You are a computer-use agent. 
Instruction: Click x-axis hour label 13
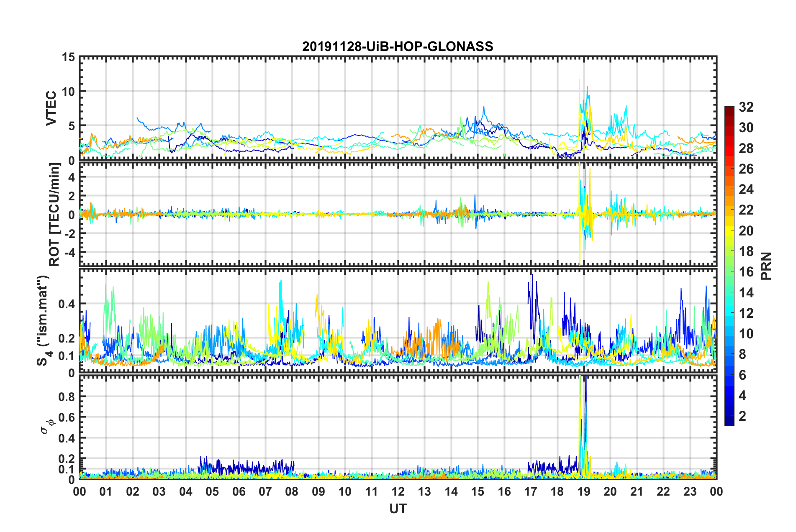point(424,491)
